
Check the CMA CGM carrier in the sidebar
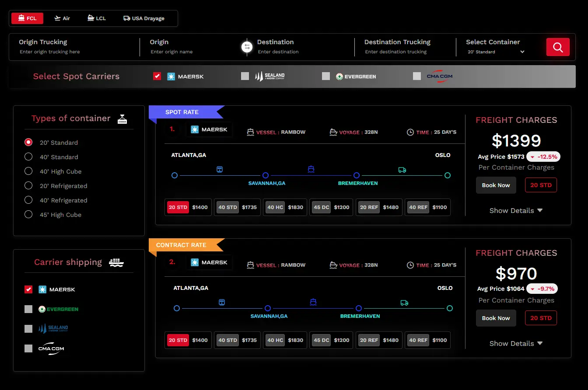(28, 348)
